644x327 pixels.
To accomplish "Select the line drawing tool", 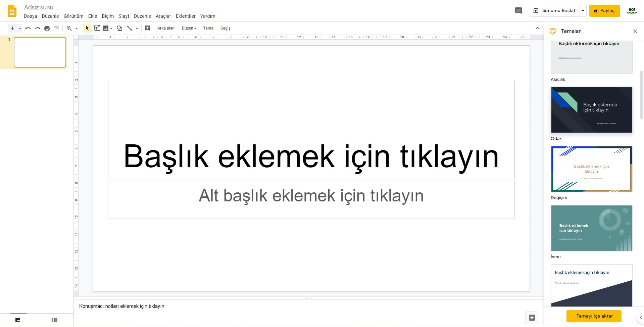I will tap(130, 28).
